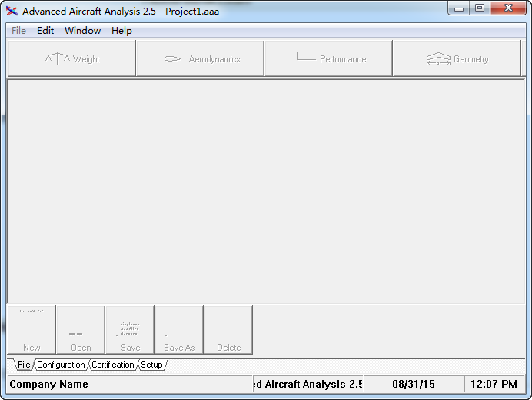532x400 pixels.
Task: Click the Save As button
Action: coord(179,330)
